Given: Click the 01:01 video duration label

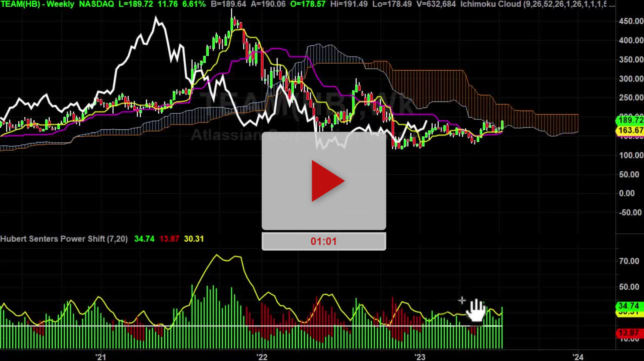Looking at the screenshot, I should click(324, 241).
